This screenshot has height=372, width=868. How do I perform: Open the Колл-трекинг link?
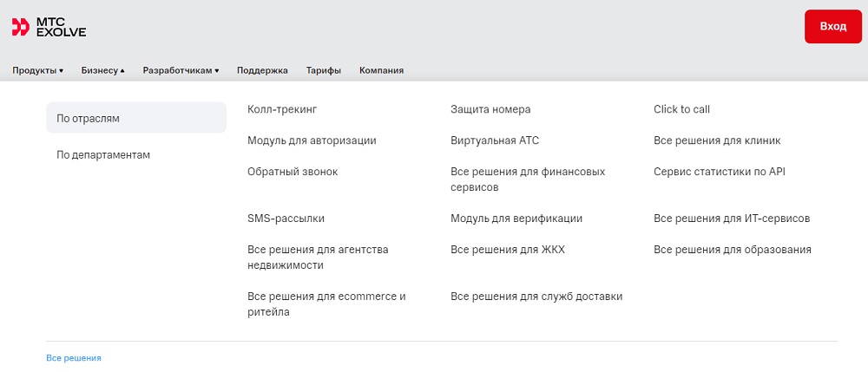(282, 109)
